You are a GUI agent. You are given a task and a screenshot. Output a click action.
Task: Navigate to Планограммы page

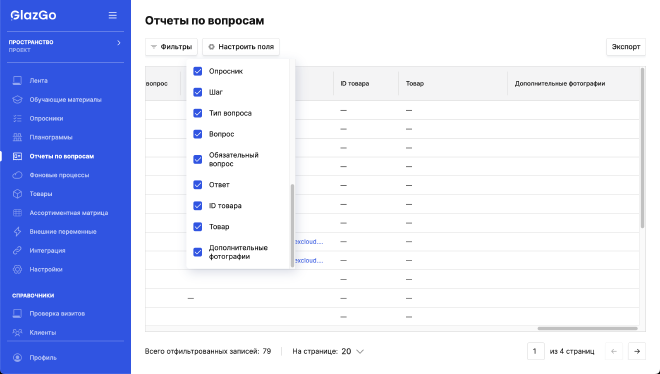pyautogui.click(x=51, y=137)
